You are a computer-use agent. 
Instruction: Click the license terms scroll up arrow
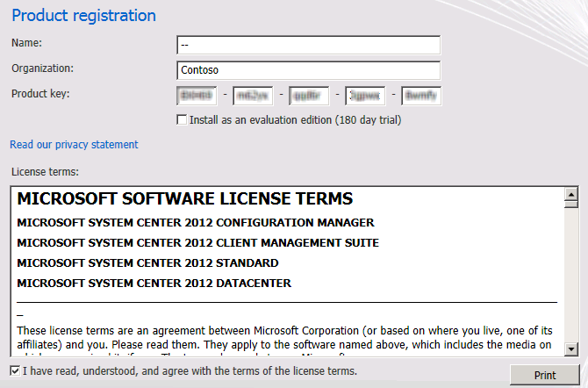pos(570,196)
